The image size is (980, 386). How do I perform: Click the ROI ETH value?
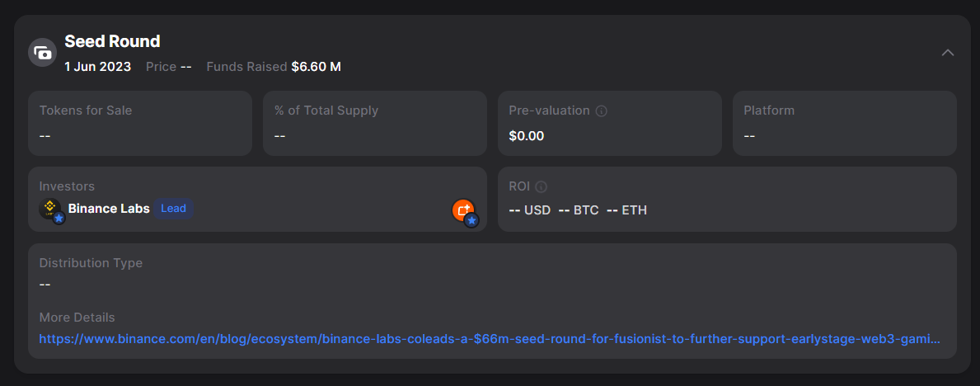(626, 210)
